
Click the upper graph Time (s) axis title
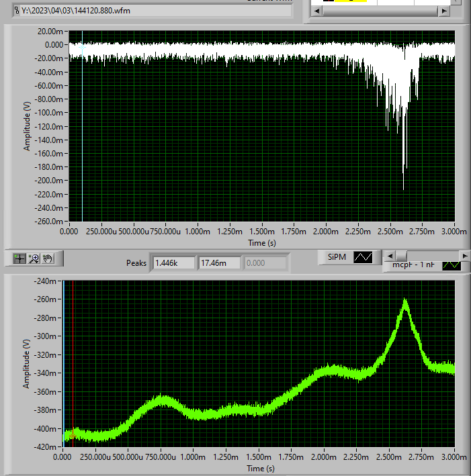pyautogui.click(x=262, y=243)
